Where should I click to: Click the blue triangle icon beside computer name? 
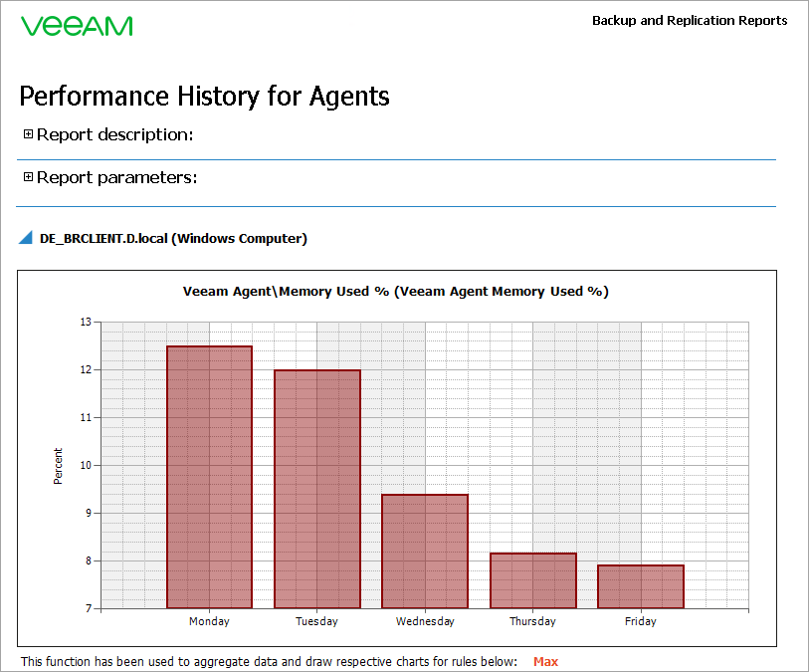pyautogui.click(x=26, y=237)
